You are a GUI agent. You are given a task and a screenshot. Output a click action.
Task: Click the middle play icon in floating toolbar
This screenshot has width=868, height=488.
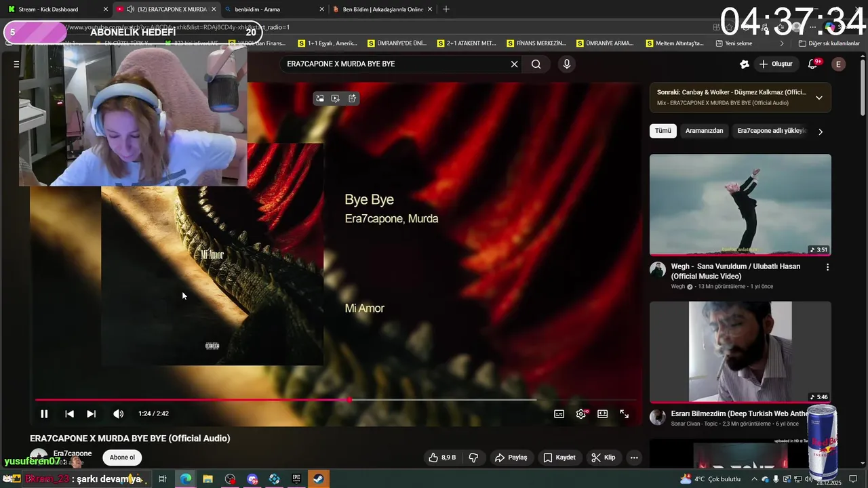tap(336, 98)
